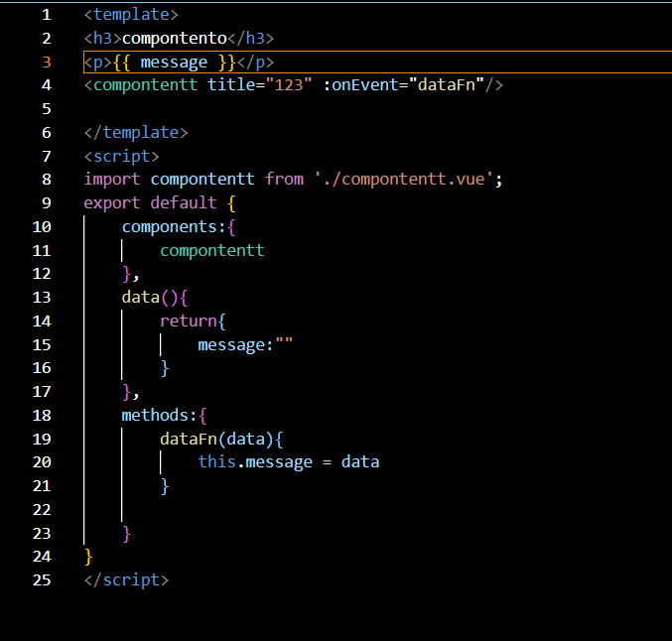Image resolution: width=672 pixels, height=641 pixels.
Task: Click compontentt entry on line 11
Action: pyautogui.click(x=212, y=251)
